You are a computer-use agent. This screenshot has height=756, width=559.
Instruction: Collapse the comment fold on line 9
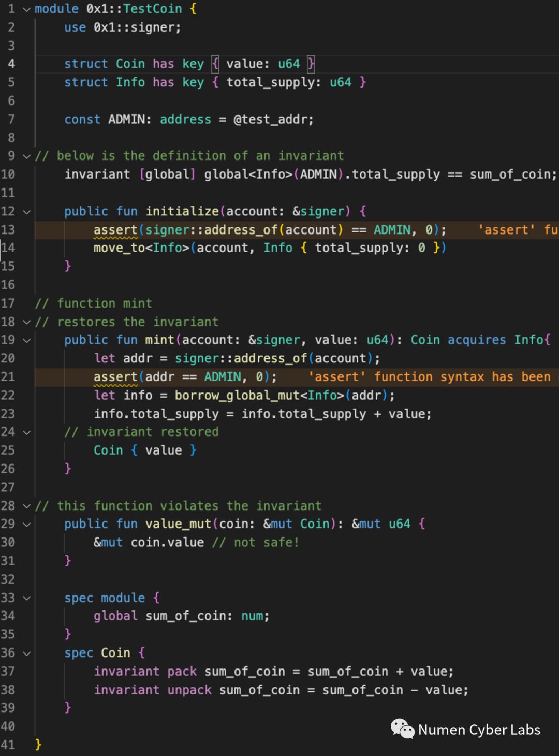26,156
